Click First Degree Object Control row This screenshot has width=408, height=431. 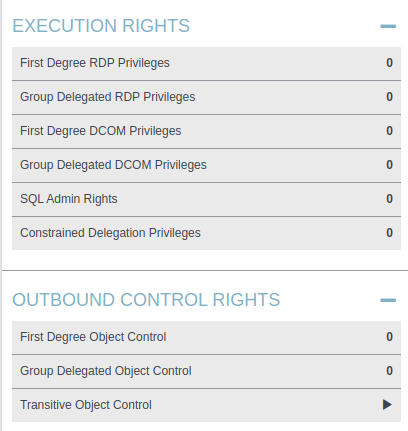(206, 337)
